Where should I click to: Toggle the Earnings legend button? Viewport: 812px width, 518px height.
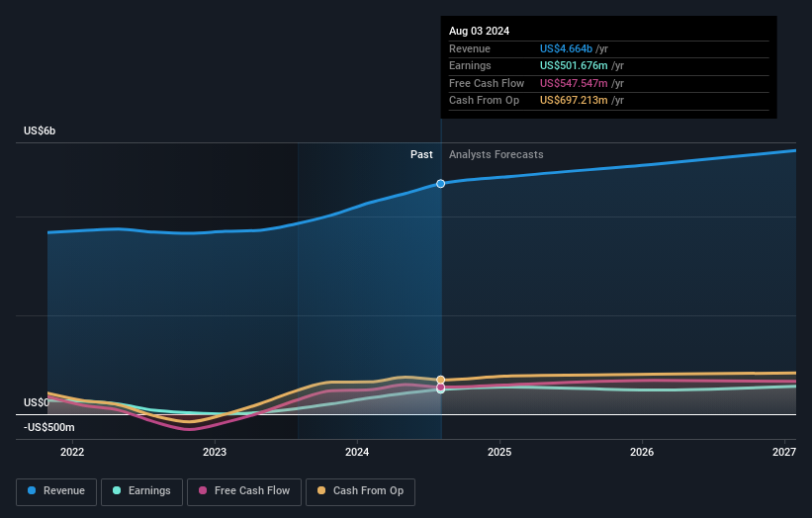(x=141, y=491)
